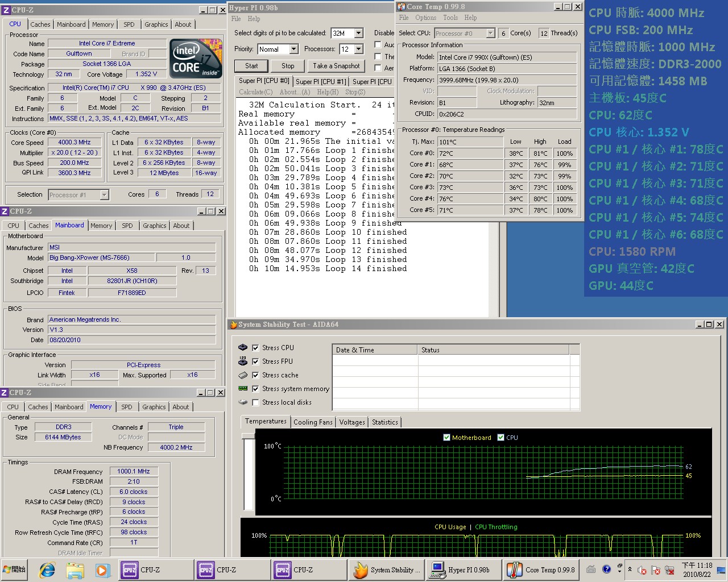Click the green memory module icon in AIDA64
This screenshot has height=582, width=728.
click(243, 389)
